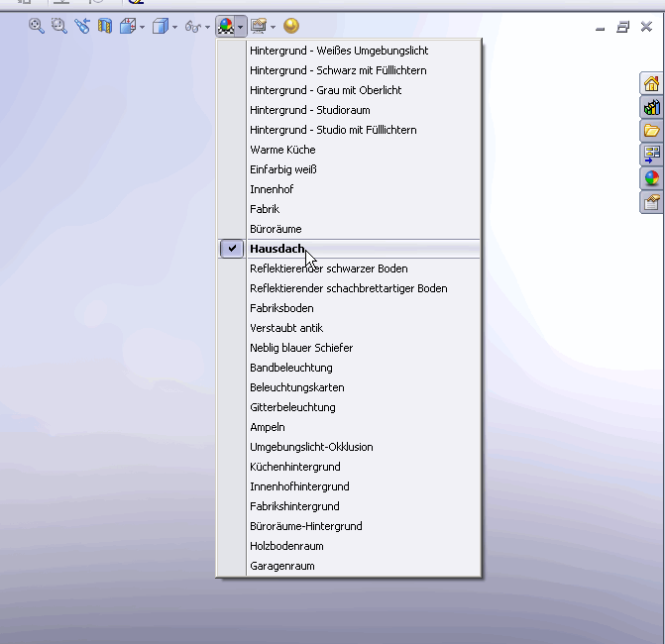Select Hintergrund - Grau mit Oberlicht
Screen dimensions: 665x644
click(x=349, y=90)
